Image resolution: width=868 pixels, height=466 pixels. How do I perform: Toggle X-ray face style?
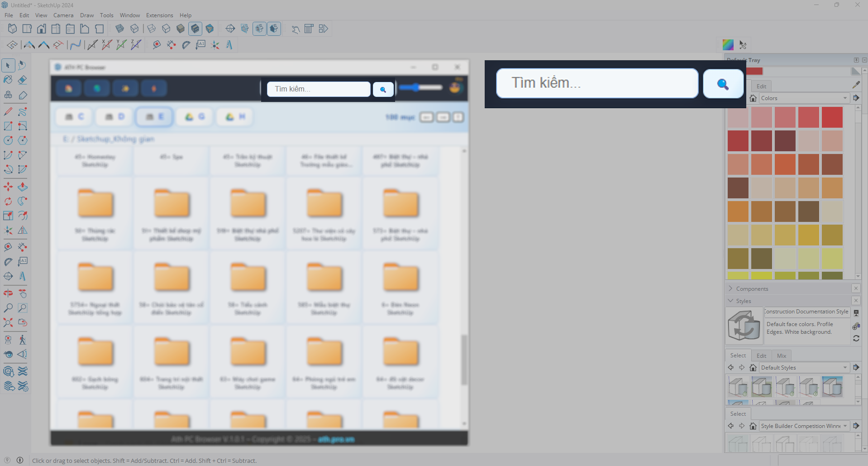point(120,29)
